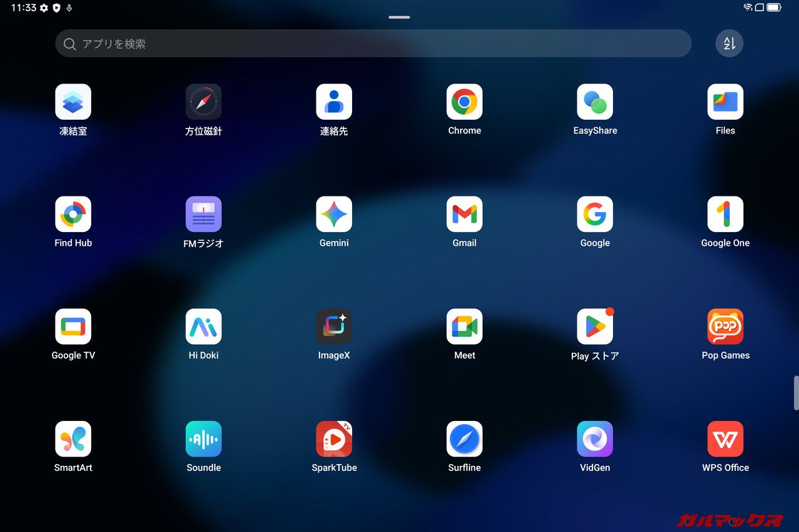Tap the アプリを検索 search field
This screenshot has width=799, height=532.
373,44
